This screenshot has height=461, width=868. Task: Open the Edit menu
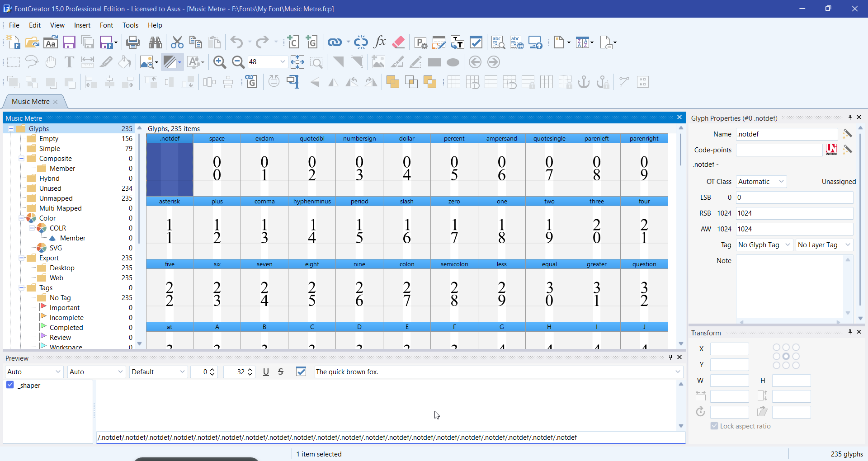pyautogui.click(x=35, y=25)
